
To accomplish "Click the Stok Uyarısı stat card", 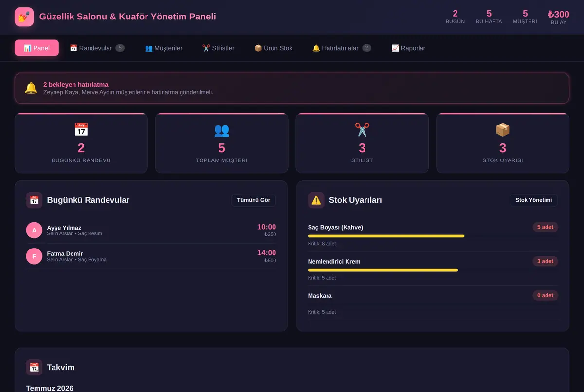I will (503, 143).
